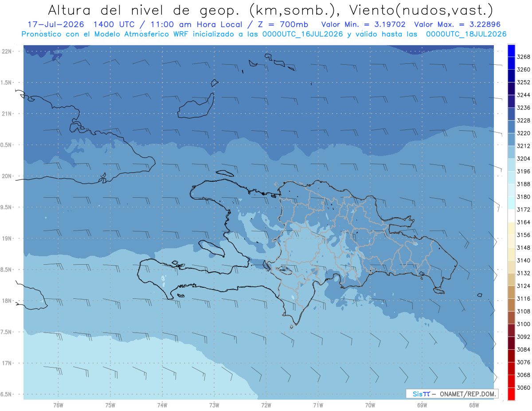Click the 3252 value on color scale
Screen dimensions: 532x411
point(523,82)
